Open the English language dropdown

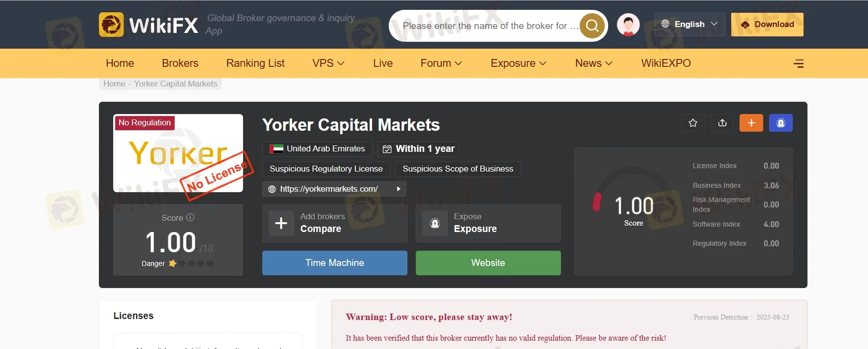[x=689, y=24]
